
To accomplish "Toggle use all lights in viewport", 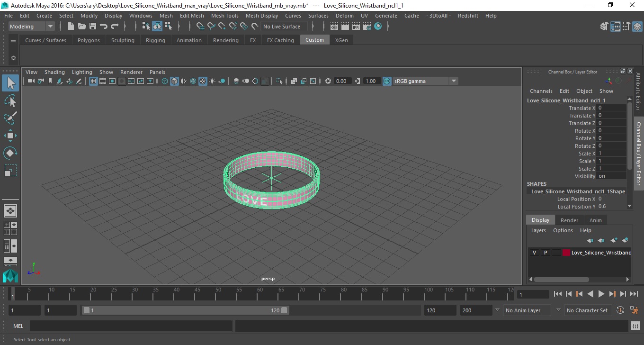I will 212,81.
